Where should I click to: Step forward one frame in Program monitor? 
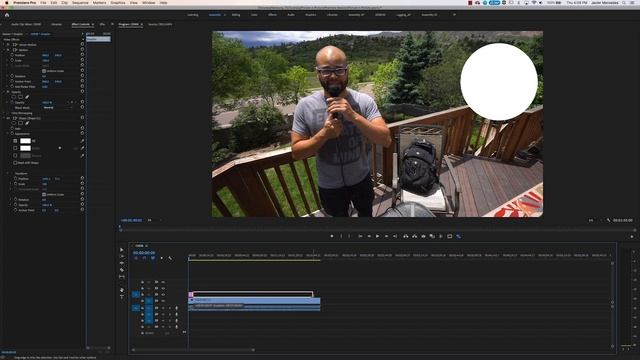386,236
